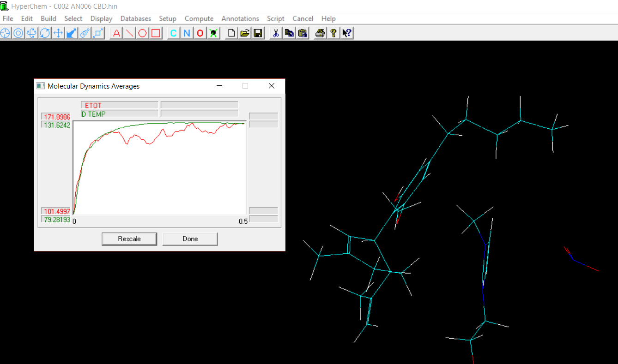Image resolution: width=618 pixels, height=364 pixels.
Task: Open a file with the folder icon
Action: [245, 33]
